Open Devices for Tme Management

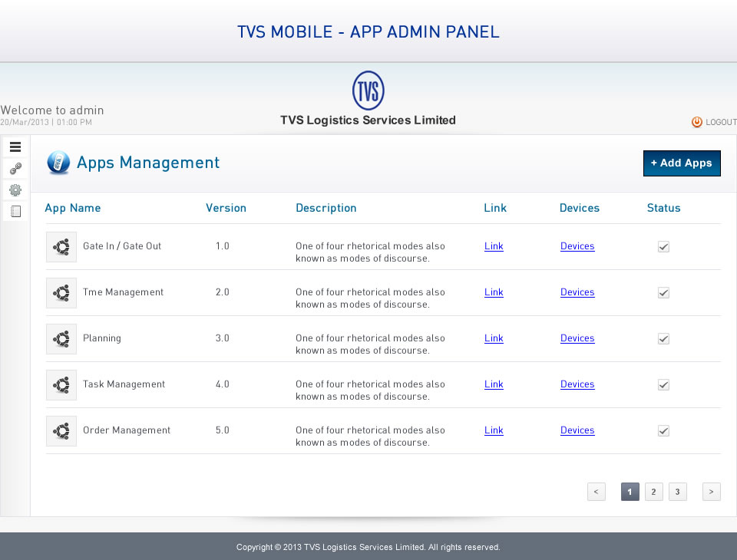[x=577, y=292]
